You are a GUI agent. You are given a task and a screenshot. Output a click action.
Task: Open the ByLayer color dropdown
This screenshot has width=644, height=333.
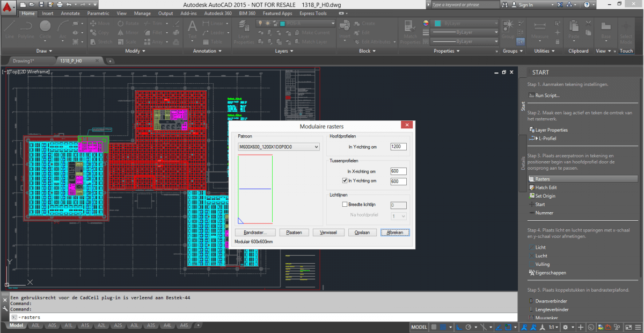pyautogui.click(x=465, y=24)
